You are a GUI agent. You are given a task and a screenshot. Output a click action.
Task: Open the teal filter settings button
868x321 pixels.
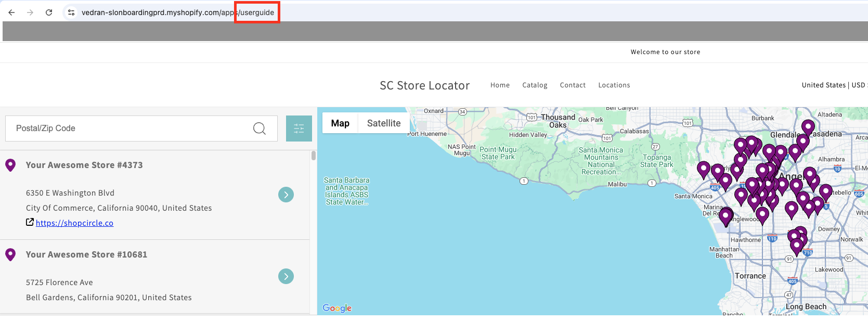coord(299,129)
